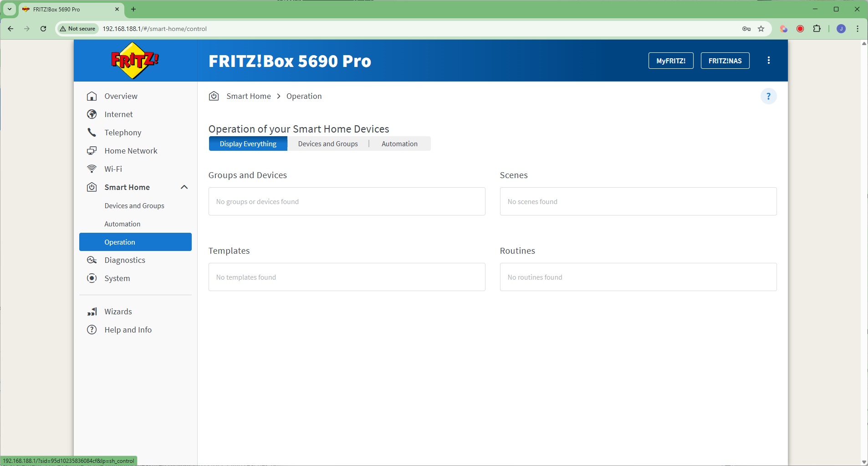Open the browser tab search dropdown
The width and height of the screenshot is (868, 466).
[x=10, y=9]
